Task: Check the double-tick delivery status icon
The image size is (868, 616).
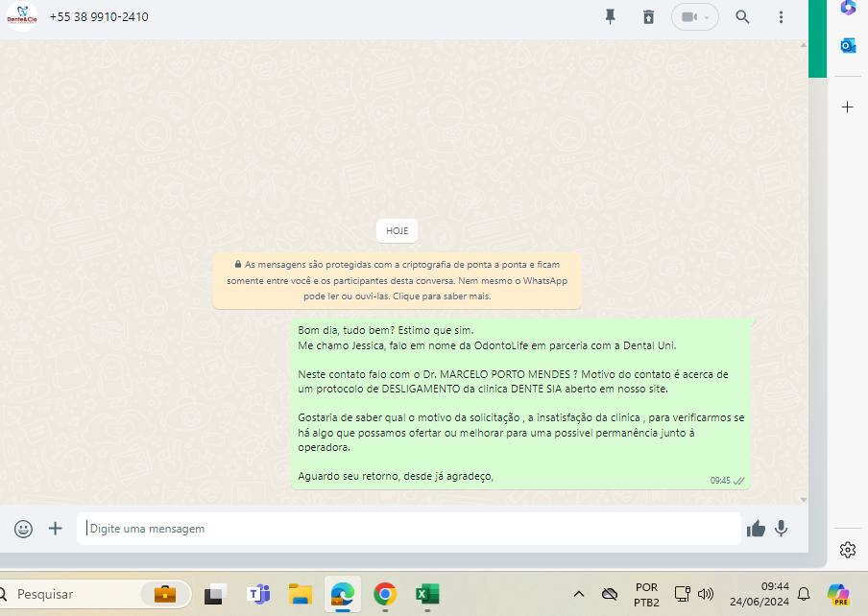Action: pos(738,481)
